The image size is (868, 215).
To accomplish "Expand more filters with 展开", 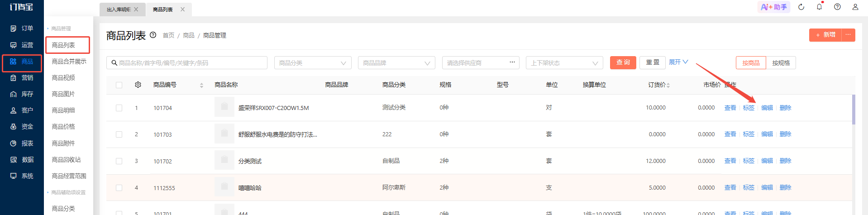I will (678, 62).
